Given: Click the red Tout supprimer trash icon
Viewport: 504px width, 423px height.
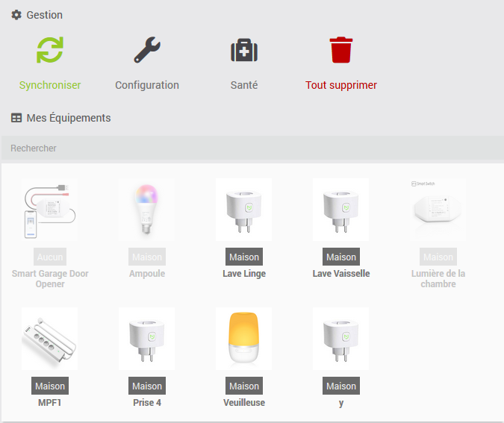Looking at the screenshot, I should pos(341,50).
